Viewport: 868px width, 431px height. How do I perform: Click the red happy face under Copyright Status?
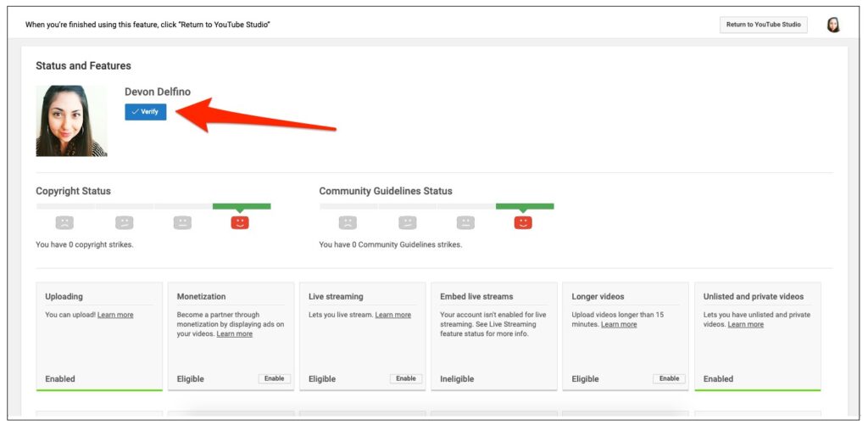pyautogui.click(x=240, y=222)
